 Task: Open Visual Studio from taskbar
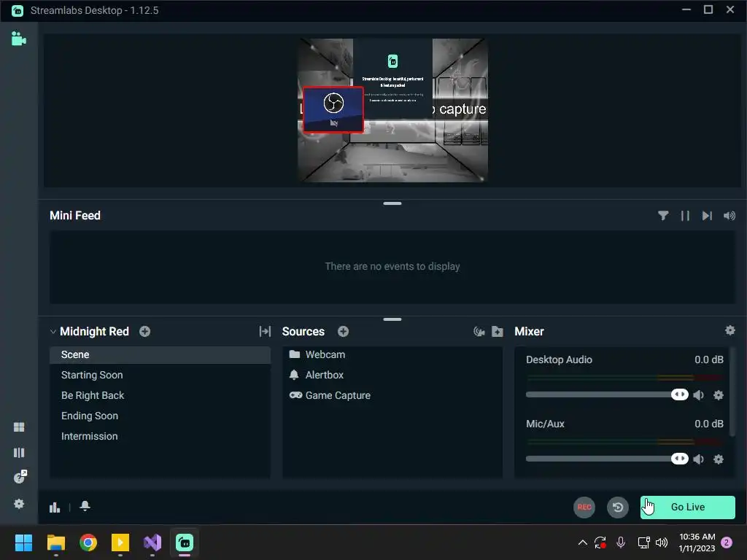(x=152, y=542)
